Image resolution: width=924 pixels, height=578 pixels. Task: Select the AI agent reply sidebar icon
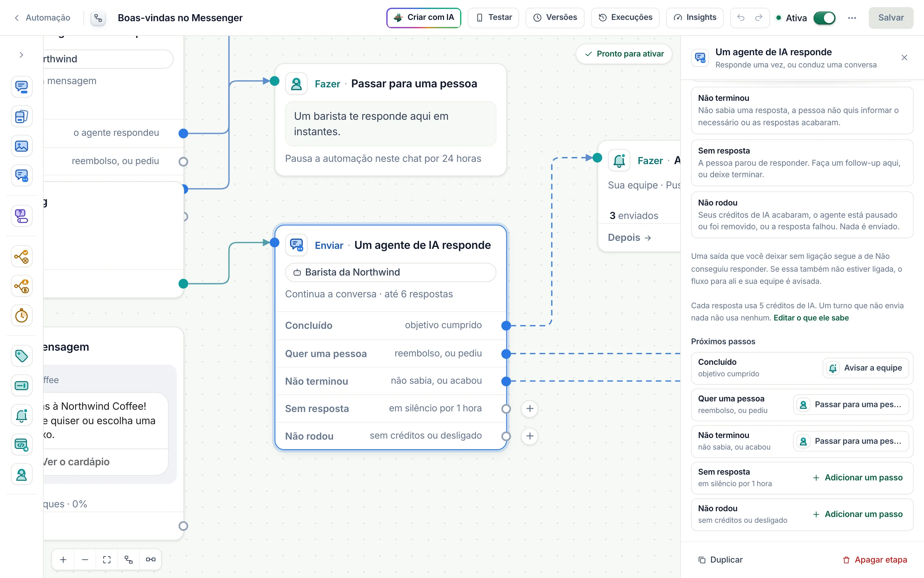[x=21, y=175]
